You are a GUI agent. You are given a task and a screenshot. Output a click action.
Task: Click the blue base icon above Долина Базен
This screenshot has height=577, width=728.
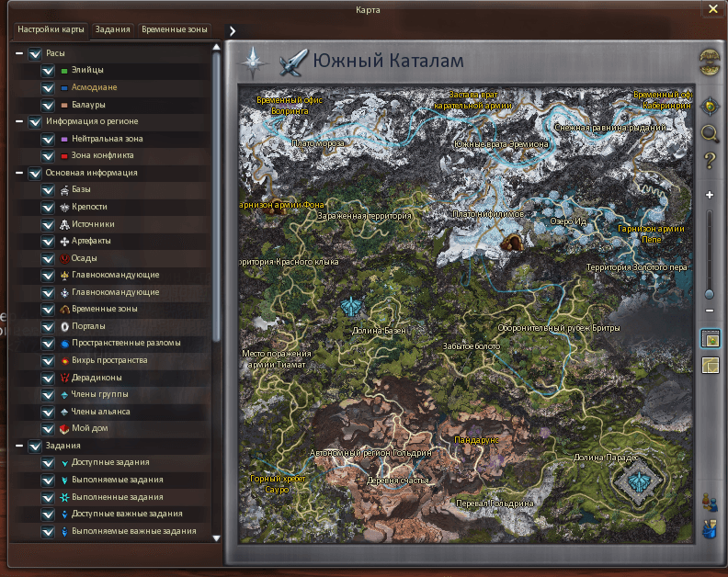click(351, 307)
